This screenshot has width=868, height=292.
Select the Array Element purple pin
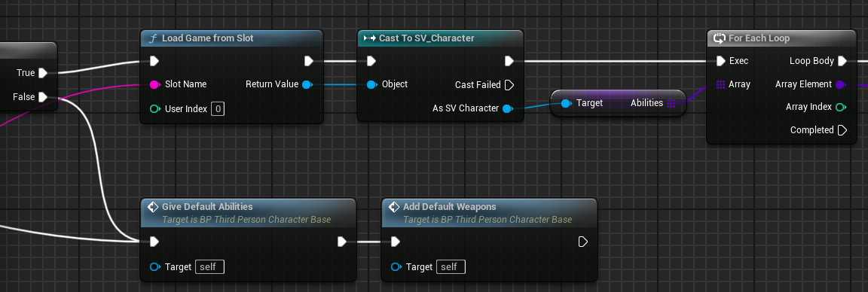coord(841,84)
